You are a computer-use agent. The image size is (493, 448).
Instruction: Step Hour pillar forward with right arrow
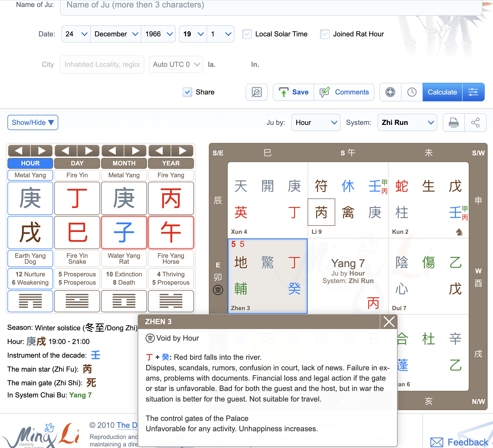[42, 151]
